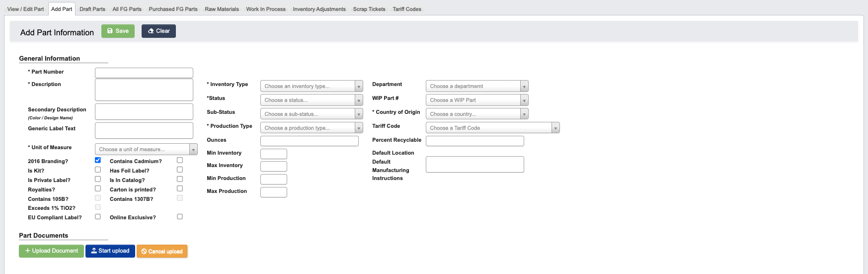This screenshot has height=274, width=868.
Task: Focus the Default Manufacturing Instructions text area
Action: point(475,165)
